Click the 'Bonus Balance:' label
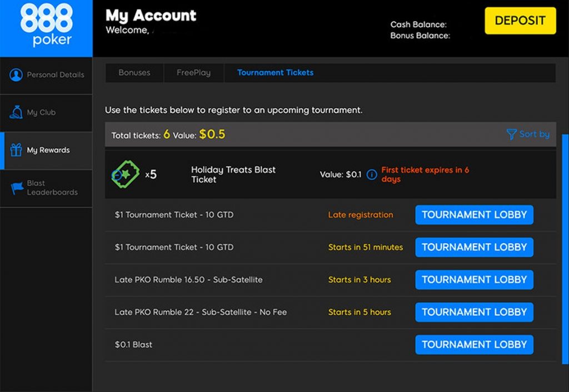The image size is (569, 392). tap(420, 36)
